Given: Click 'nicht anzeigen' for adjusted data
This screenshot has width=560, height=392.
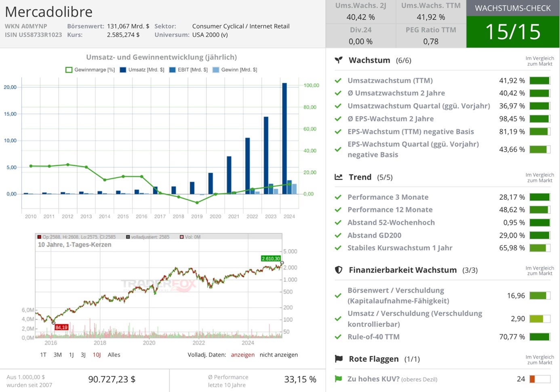Looking at the screenshot, I should pos(279,354).
